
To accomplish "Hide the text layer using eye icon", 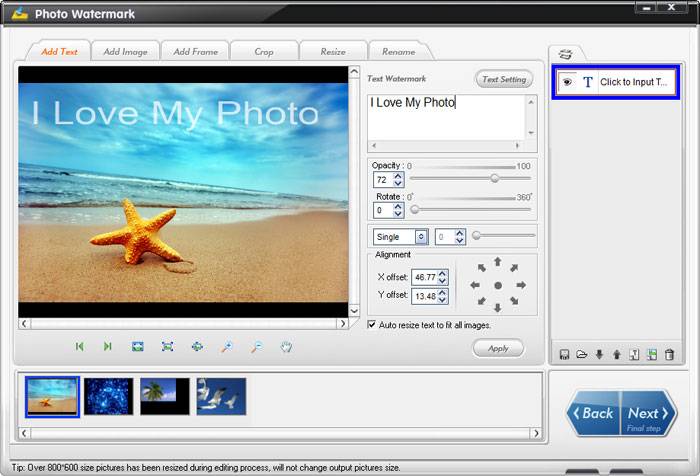I will click(567, 83).
